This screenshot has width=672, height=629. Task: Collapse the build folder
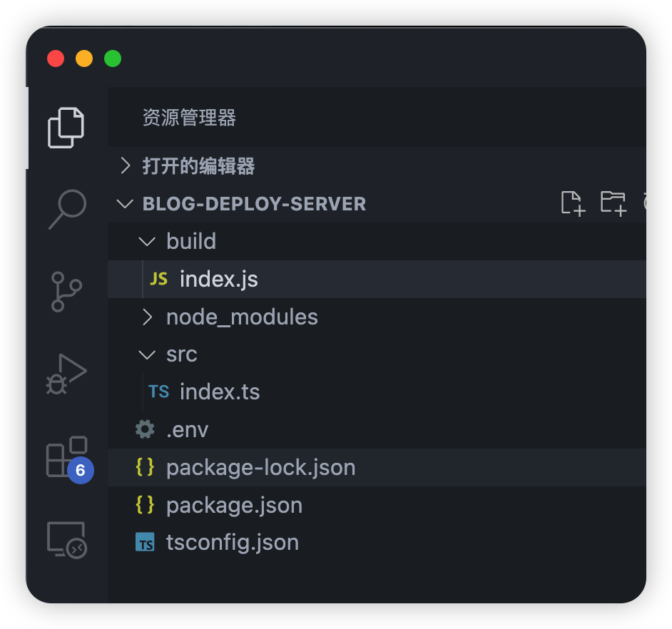[x=190, y=241]
